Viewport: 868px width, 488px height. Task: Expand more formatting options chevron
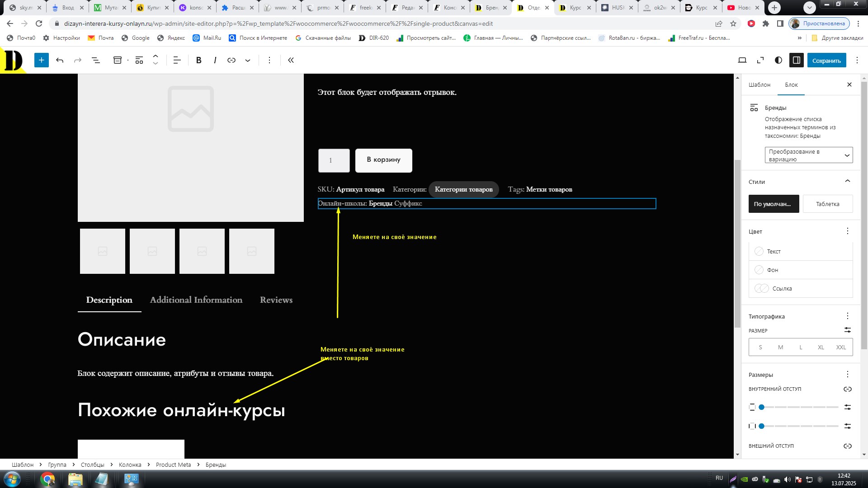point(248,60)
